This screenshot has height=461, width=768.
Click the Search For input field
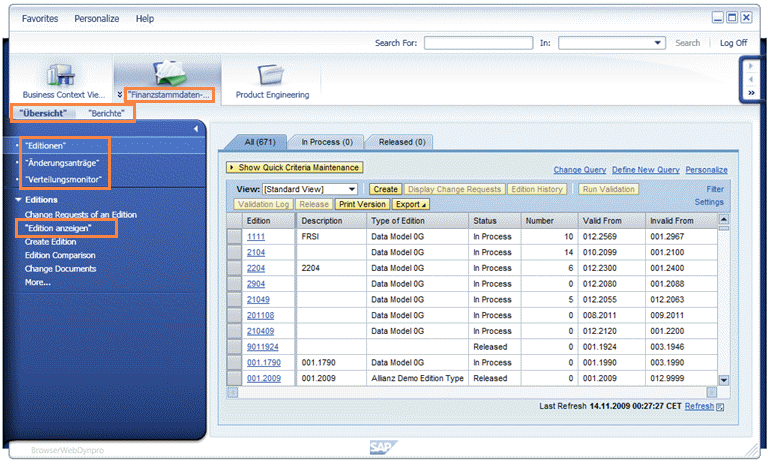[477, 43]
